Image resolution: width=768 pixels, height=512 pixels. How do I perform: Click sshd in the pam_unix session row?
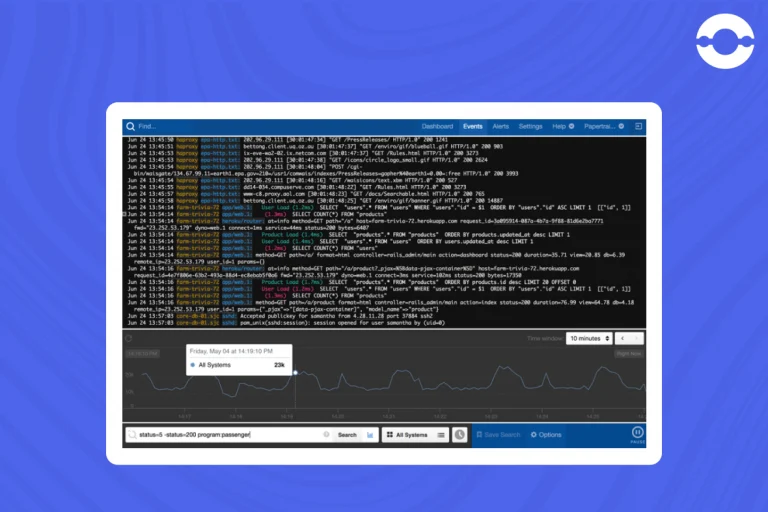(229, 323)
